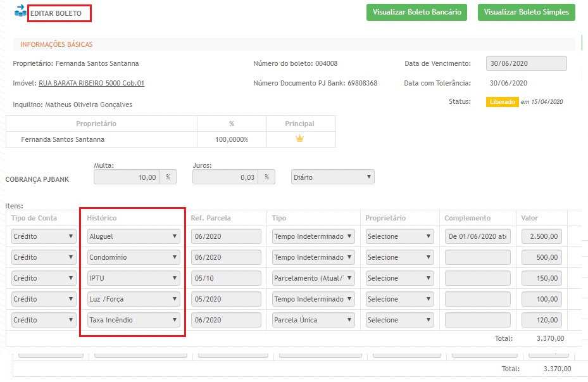The image size is (588, 382).
Task: Click the Editar Boleto coins icon
Action: click(20, 11)
